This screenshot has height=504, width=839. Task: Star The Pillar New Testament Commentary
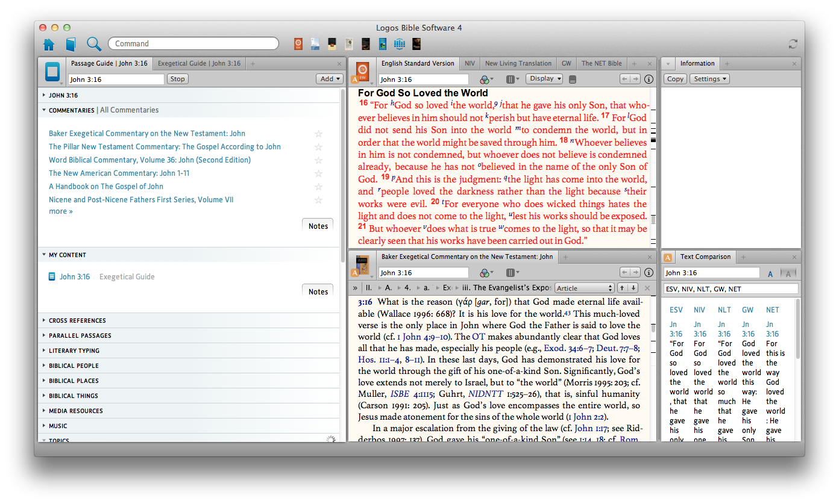click(319, 147)
